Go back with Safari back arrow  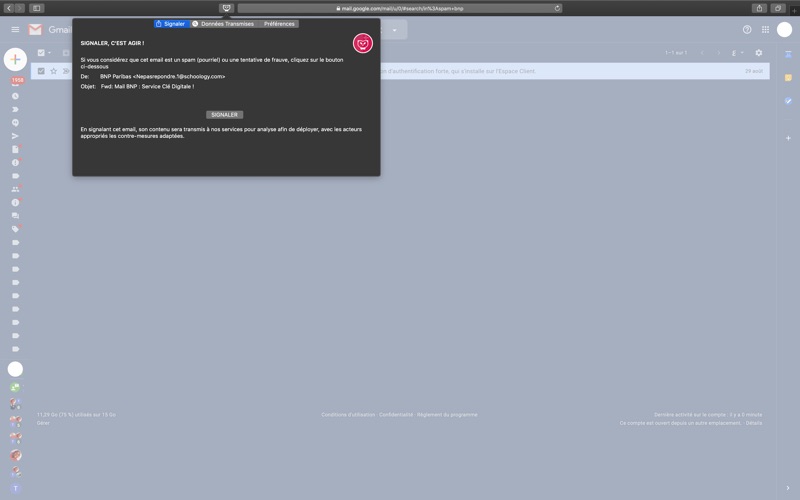point(9,8)
